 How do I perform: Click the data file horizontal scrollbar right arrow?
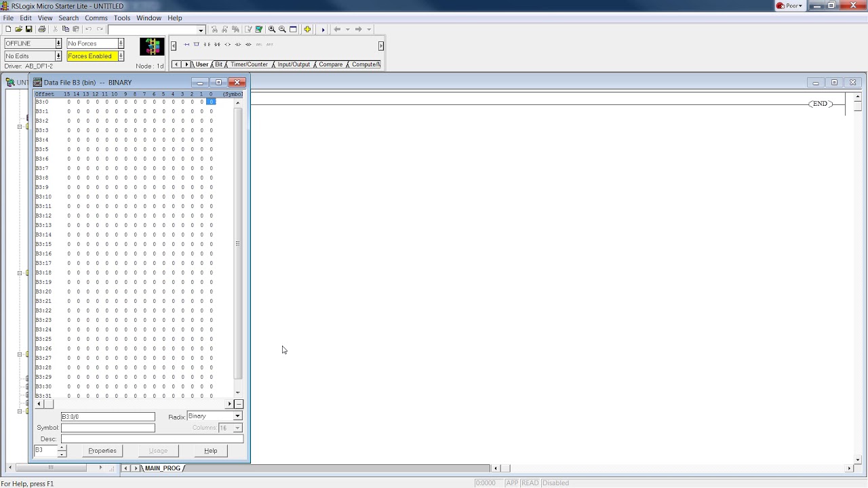coord(230,403)
